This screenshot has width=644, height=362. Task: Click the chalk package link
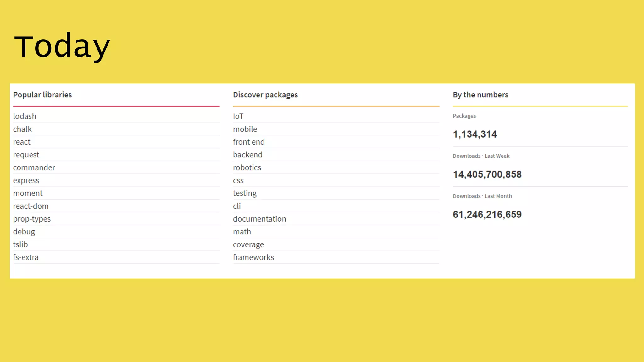22,129
